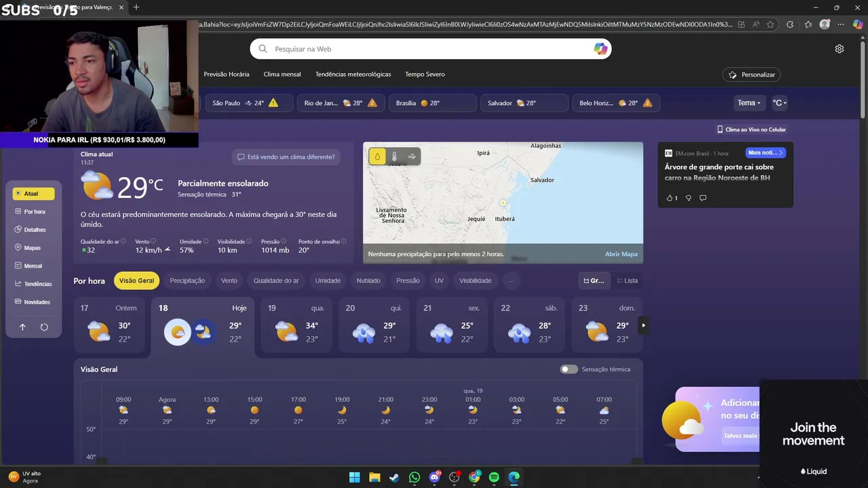The width and height of the screenshot is (868, 488).
Task: Select Qualidade do ar hourly filter
Action: 276,281
